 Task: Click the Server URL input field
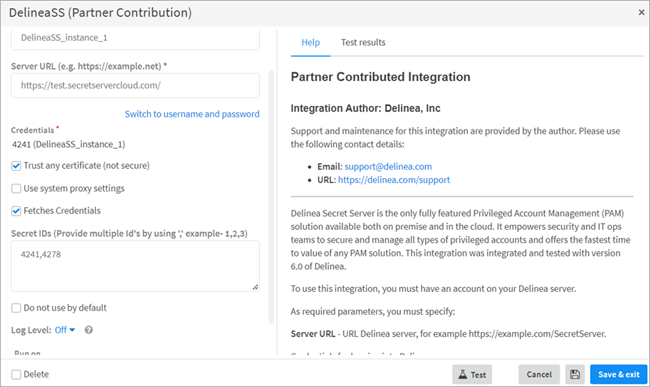point(135,85)
